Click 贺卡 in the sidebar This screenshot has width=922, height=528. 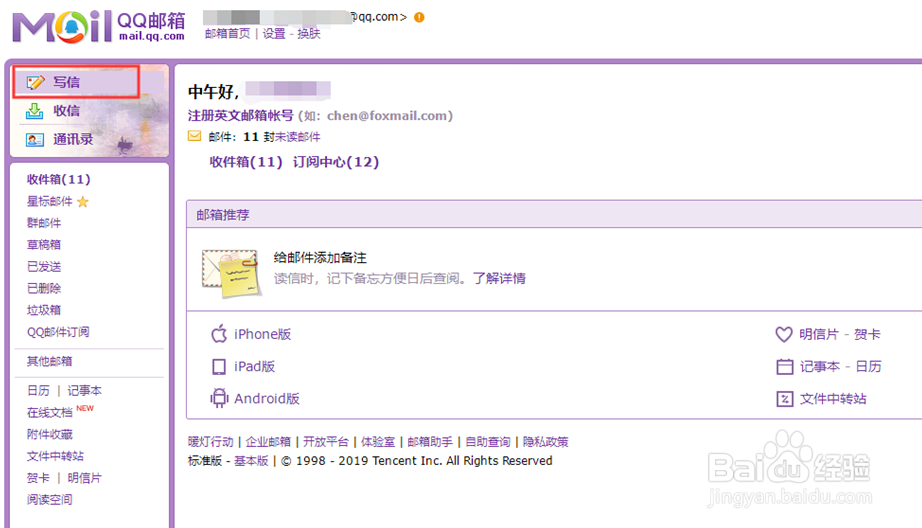tap(38, 478)
